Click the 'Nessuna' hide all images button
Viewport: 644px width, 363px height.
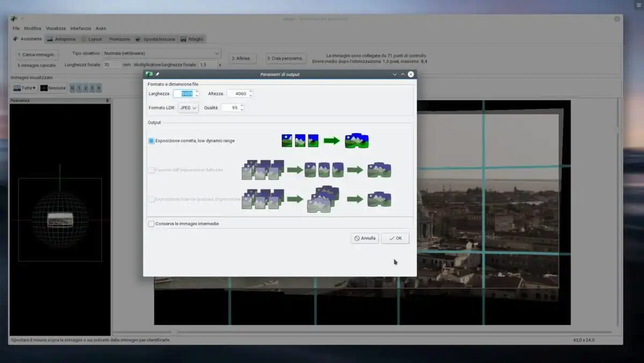pos(53,88)
